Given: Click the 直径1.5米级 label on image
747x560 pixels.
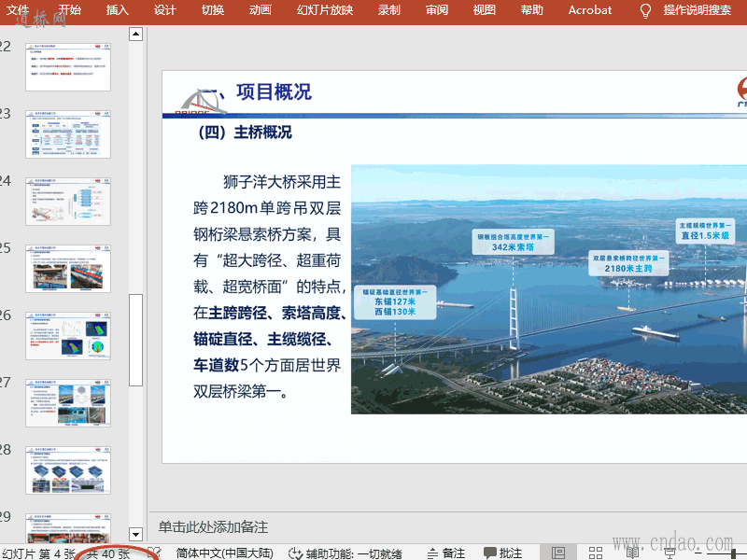Looking at the screenshot, I should click(x=705, y=236).
